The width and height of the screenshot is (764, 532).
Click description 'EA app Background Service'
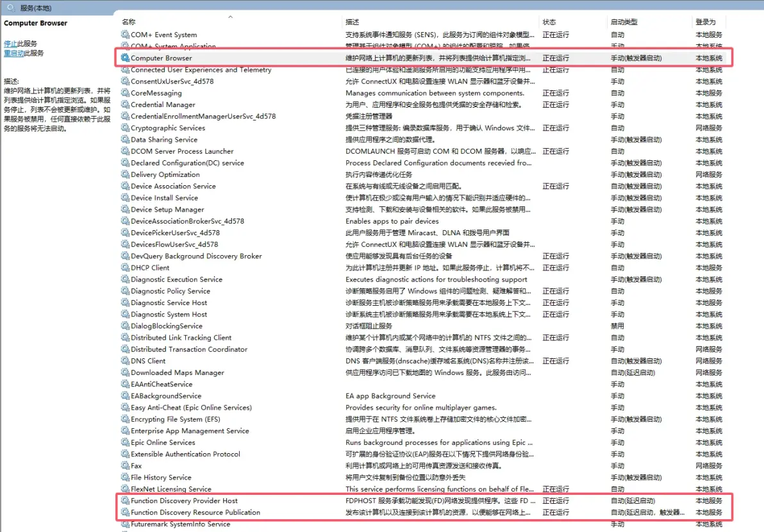[x=390, y=396]
